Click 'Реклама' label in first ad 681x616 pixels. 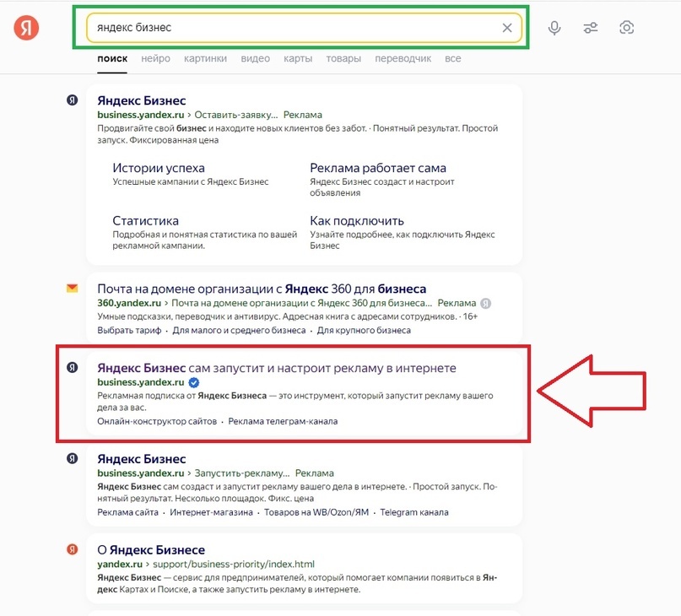coord(303,115)
